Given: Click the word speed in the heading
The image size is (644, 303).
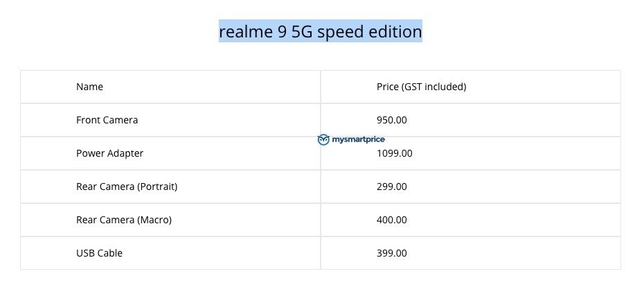Looking at the screenshot, I should click(x=341, y=33).
